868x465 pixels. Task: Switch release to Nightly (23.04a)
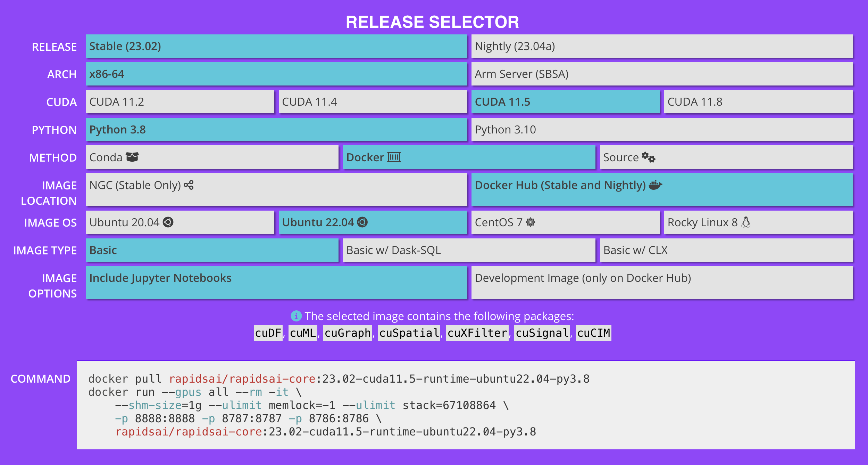pyautogui.click(x=661, y=46)
